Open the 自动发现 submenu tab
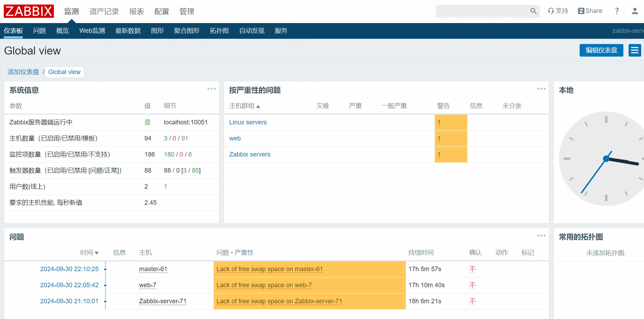 coord(252,31)
